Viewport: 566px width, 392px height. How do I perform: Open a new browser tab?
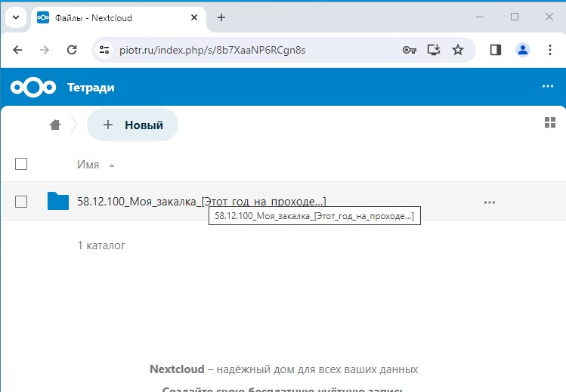(x=221, y=17)
